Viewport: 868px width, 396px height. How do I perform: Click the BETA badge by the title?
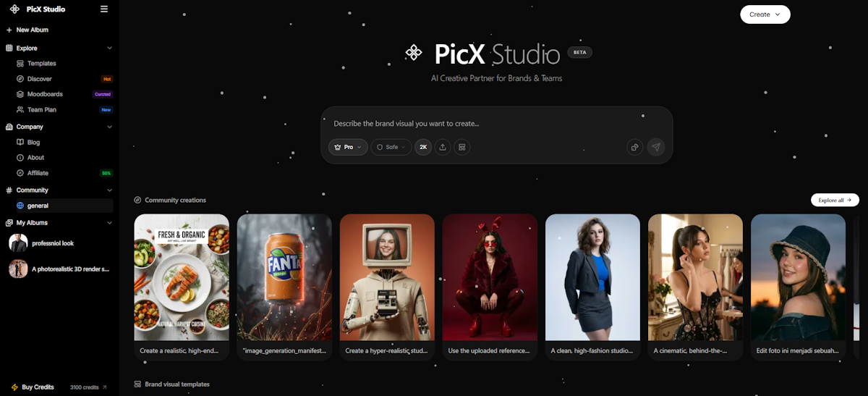pos(579,53)
